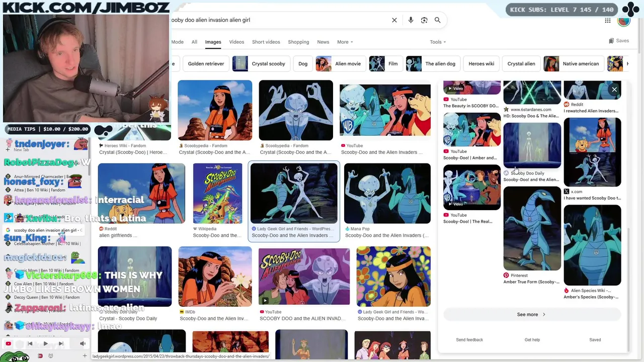Expand the More search categories dropdown

[x=345, y=42]
